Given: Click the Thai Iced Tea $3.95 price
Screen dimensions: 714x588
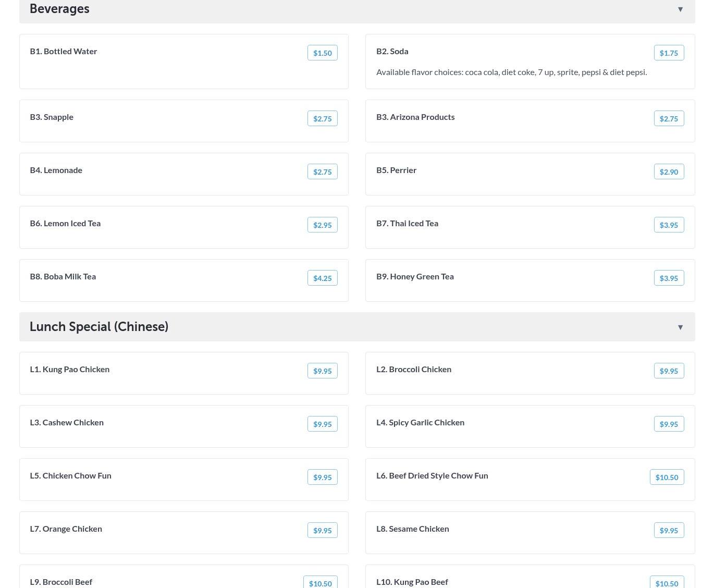Looking at the screenshot, I should (669, 225).
